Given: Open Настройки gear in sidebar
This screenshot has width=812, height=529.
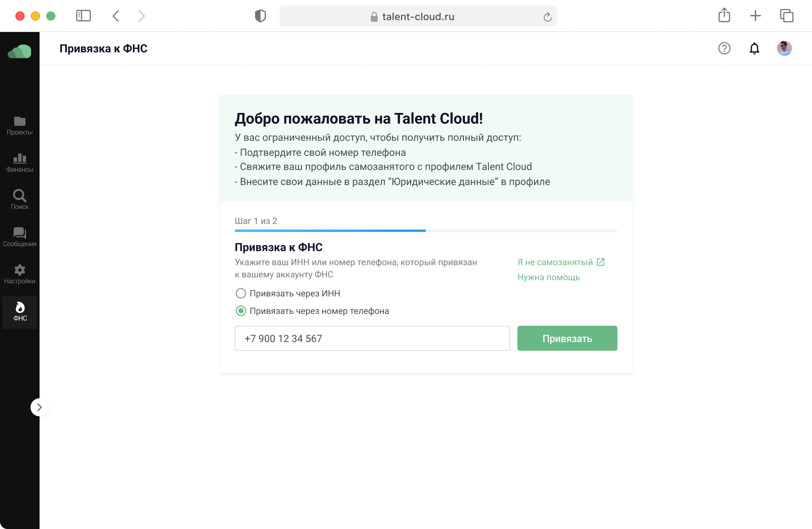Looking at the screenshot, I should (20, 274).
